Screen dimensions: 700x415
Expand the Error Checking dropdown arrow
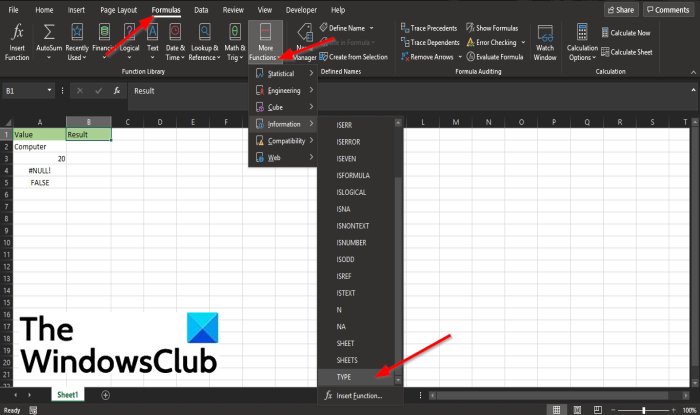[x=523, y=42]
